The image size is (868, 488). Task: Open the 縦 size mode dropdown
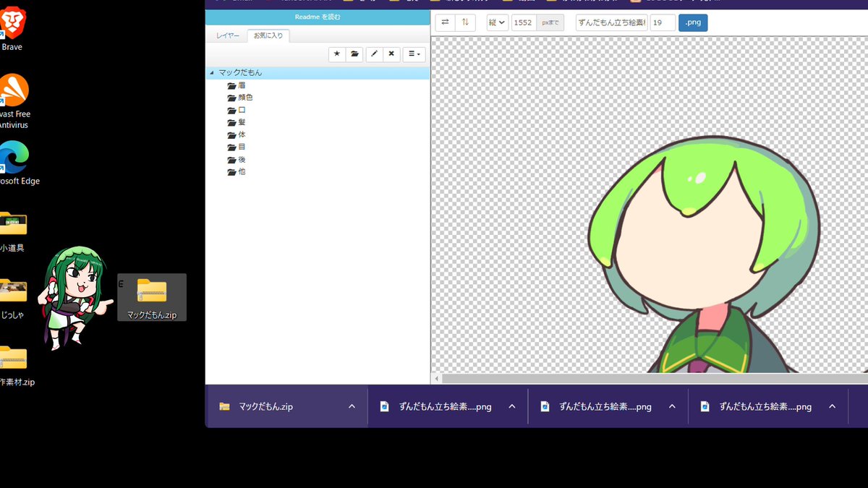(498, 22)
